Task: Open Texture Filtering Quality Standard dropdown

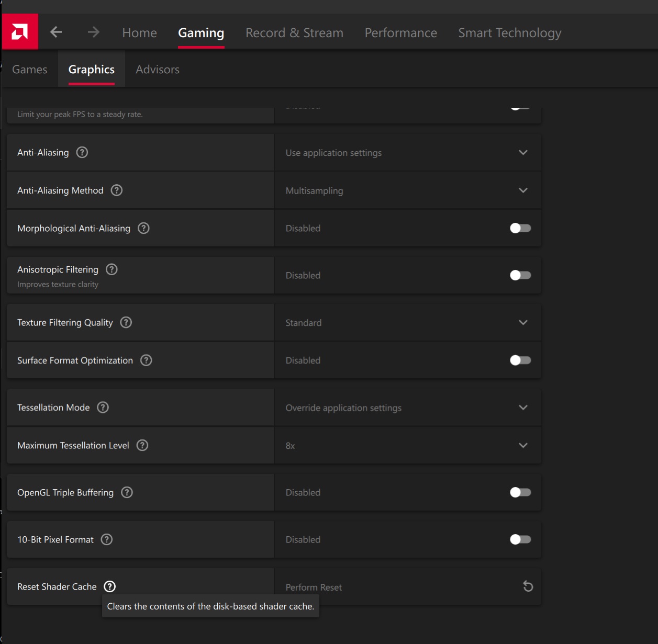Action: (x=408, y=323)
